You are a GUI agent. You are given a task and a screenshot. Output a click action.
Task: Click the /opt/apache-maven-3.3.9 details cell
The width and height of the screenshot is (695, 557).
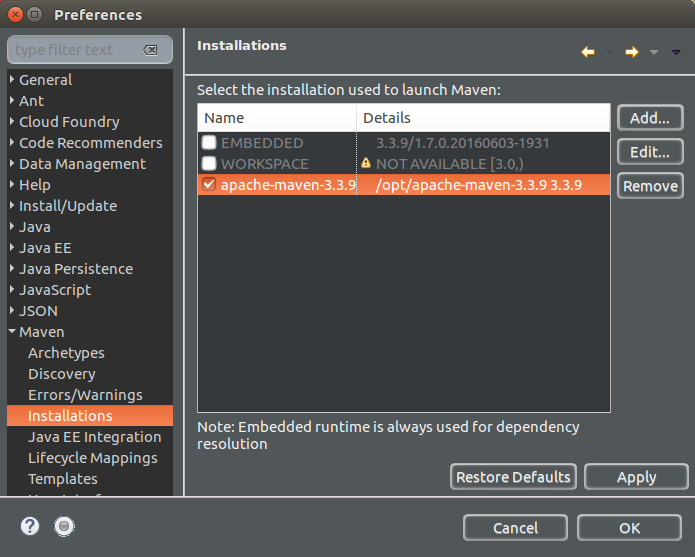tap(478, 184)
